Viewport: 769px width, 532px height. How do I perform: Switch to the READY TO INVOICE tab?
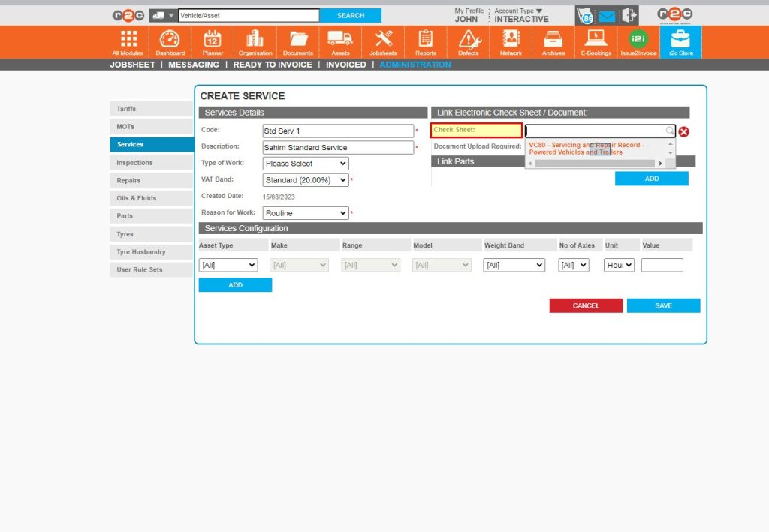[272, 65]
